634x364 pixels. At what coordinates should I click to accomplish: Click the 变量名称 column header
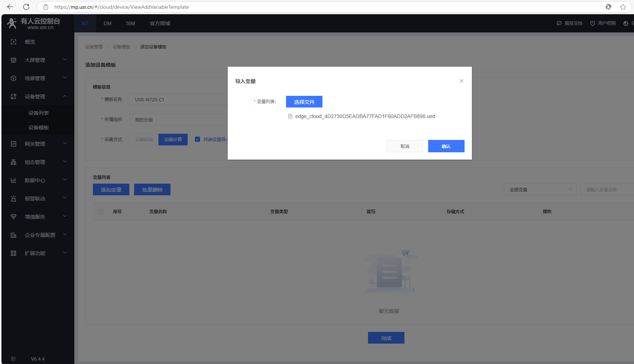tap(158, 212)
